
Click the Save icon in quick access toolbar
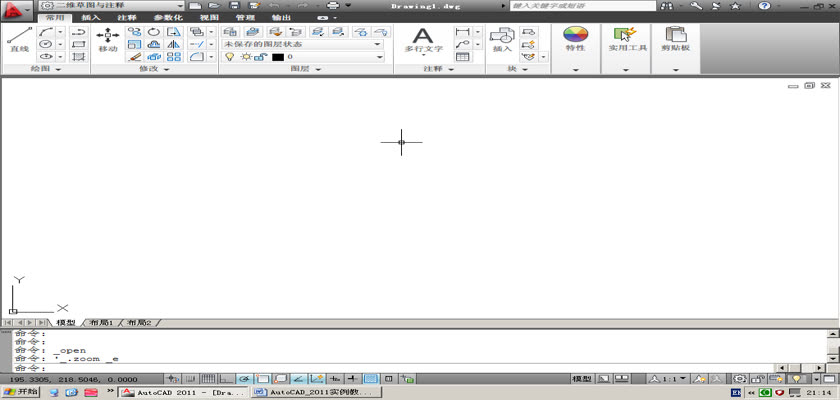coord(234,5)
